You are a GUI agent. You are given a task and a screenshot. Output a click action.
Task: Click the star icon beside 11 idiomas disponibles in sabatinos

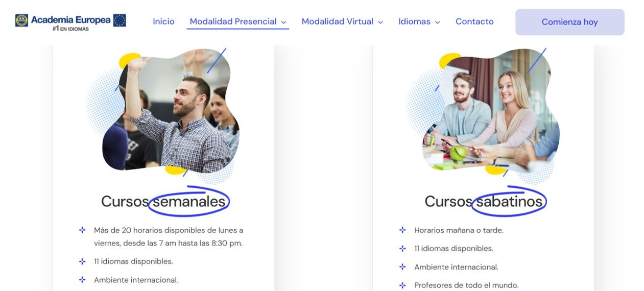[402, 249]
